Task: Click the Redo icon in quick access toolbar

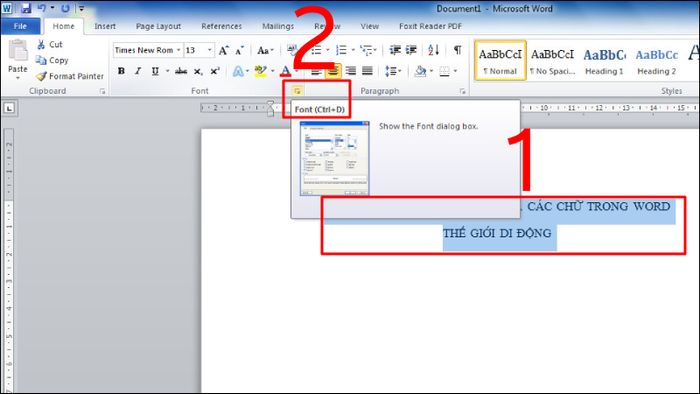Action: [x=65, y=8]
